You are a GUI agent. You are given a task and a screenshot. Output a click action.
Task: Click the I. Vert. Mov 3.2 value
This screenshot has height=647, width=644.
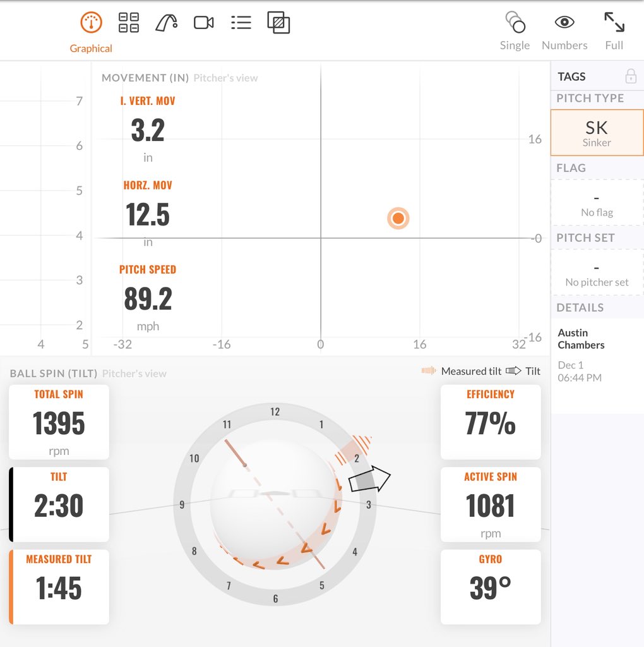148,130
